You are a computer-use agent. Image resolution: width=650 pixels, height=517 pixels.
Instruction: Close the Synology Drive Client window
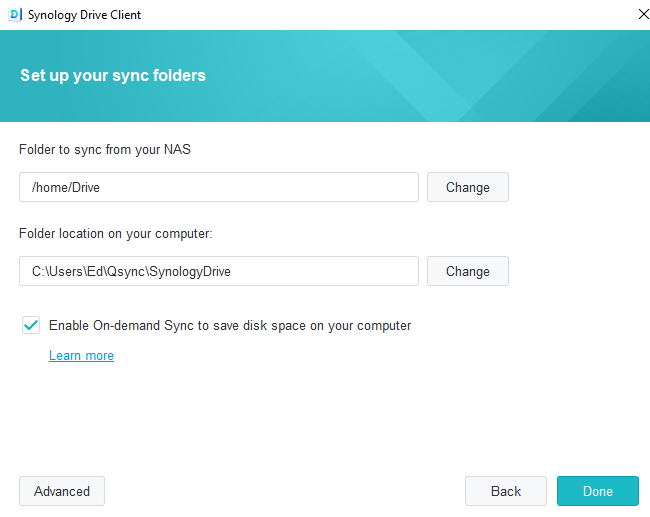643,15
